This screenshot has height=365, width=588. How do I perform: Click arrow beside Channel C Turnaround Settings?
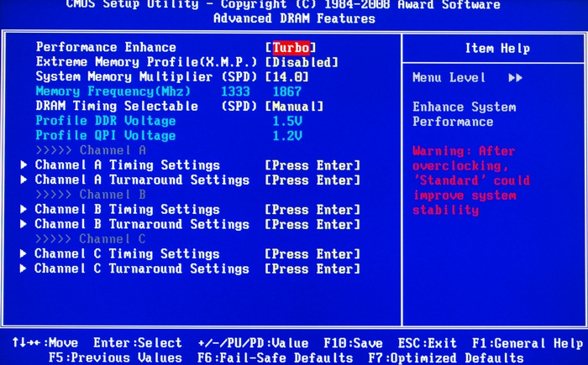pos(24,269)
